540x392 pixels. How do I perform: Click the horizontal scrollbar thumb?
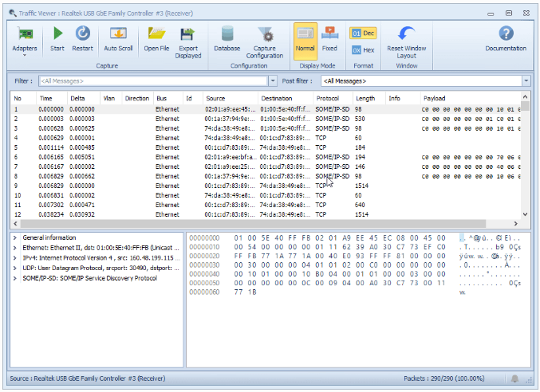tap(253, 224)
